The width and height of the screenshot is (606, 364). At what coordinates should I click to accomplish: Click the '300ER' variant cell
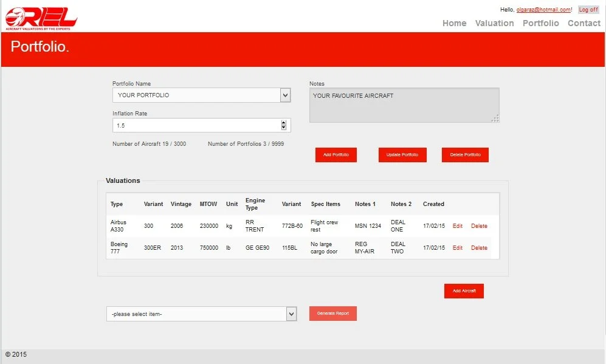(x=153, y=248)
